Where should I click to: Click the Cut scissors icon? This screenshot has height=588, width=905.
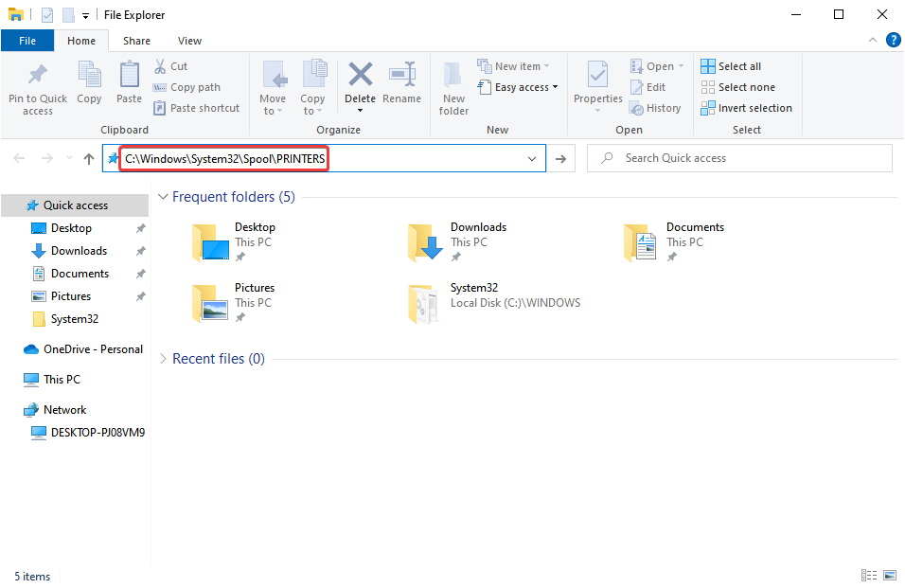[160, 66]
